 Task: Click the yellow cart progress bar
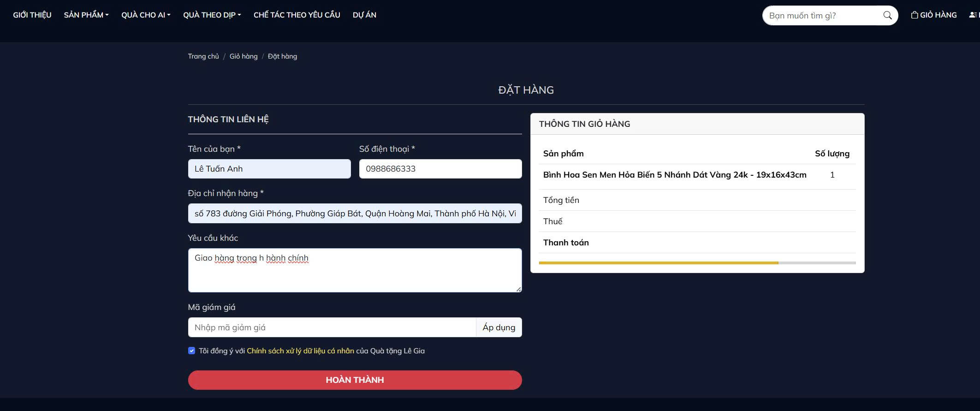(x=659, y=263)
